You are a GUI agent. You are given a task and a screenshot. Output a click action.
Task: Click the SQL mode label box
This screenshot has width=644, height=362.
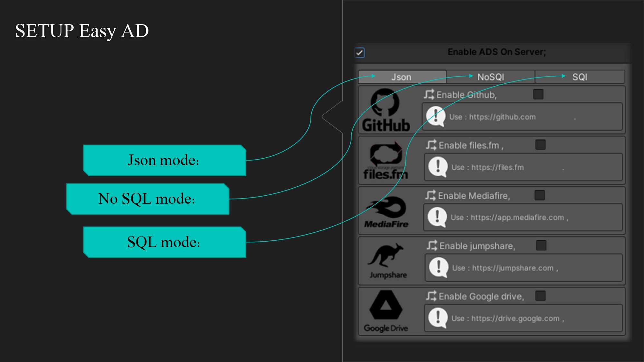[165, 242]
